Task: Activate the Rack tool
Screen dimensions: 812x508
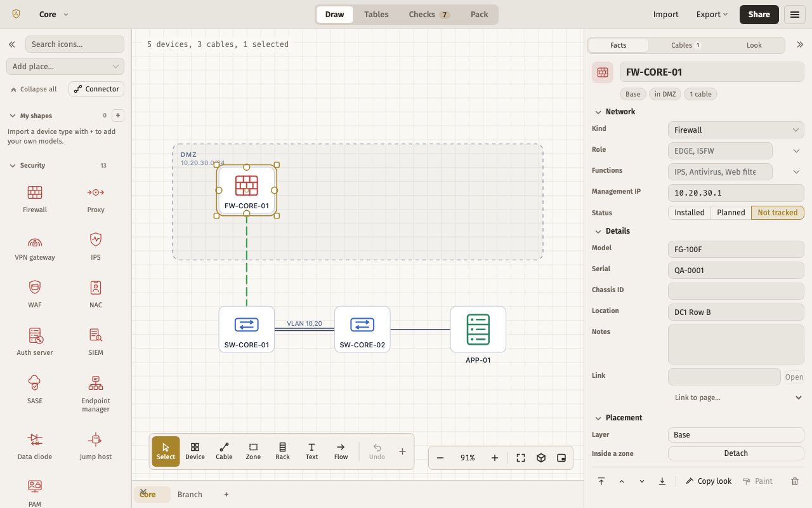Action: (282, 451)
